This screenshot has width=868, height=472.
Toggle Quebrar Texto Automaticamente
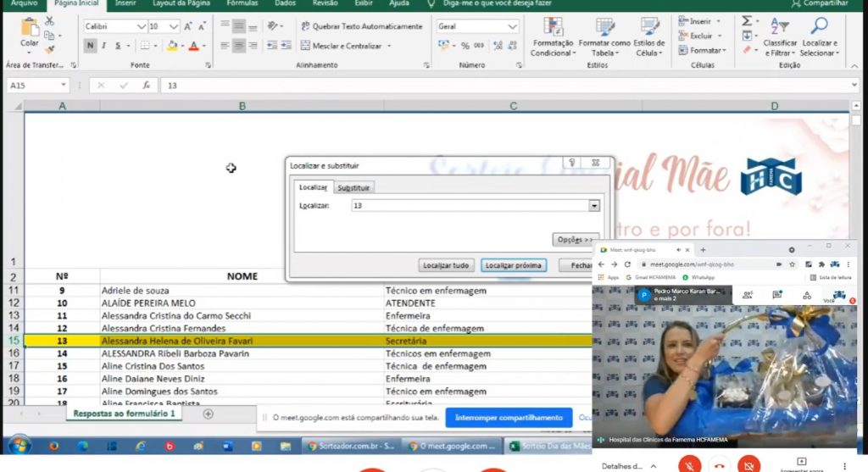click(x=360, y=26)
